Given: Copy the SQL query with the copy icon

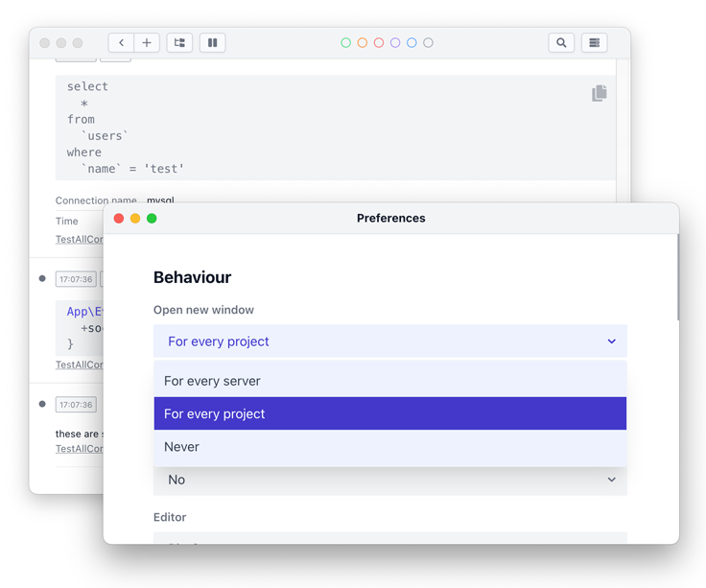Looking at the screenshot, I should 600,93.
